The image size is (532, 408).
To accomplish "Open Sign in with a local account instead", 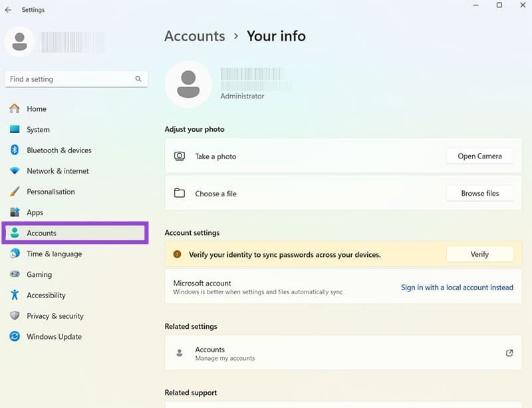I will (x=457, y=287).
